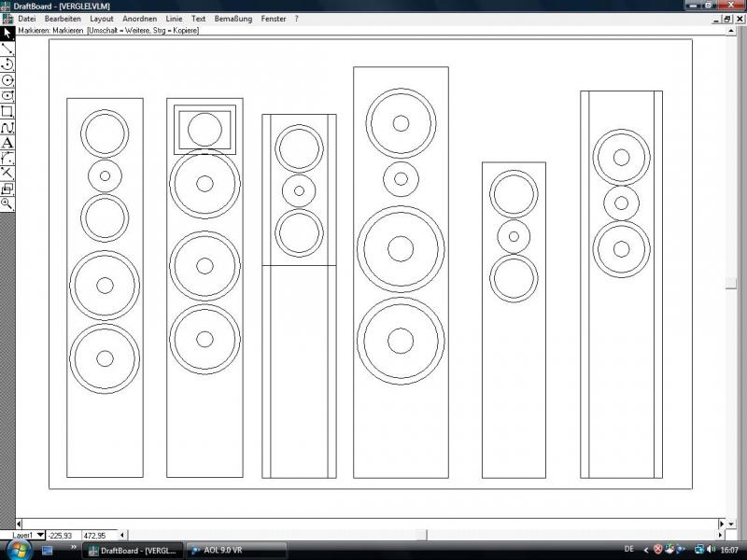Select the Ellipse drawing tool

7,96
